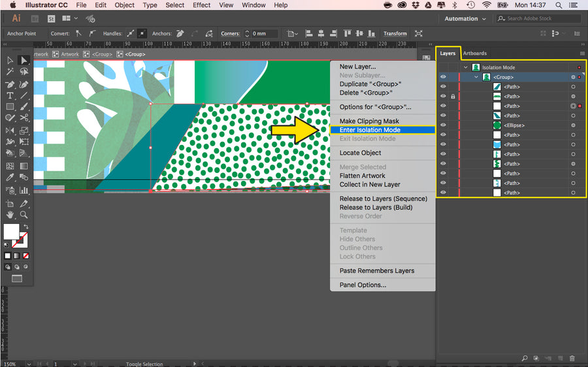Select the Magic Wand tool
The image size is (588, 367).
point(10,72)
